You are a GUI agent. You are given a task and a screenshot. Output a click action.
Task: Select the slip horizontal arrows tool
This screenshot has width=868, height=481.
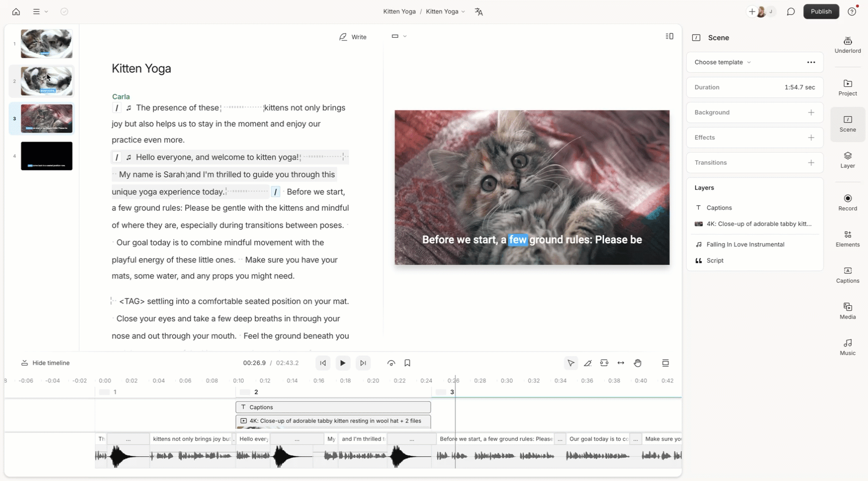point(621,363)
